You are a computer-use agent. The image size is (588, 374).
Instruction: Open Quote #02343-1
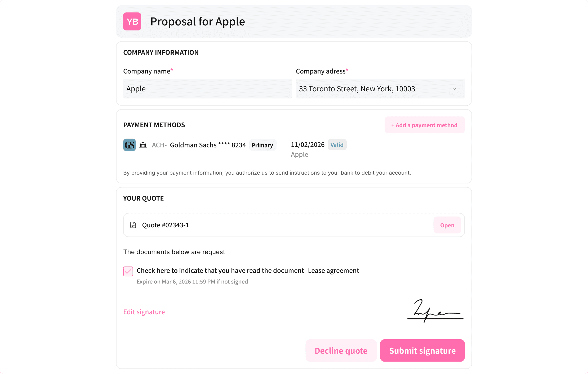pos(447,225)
